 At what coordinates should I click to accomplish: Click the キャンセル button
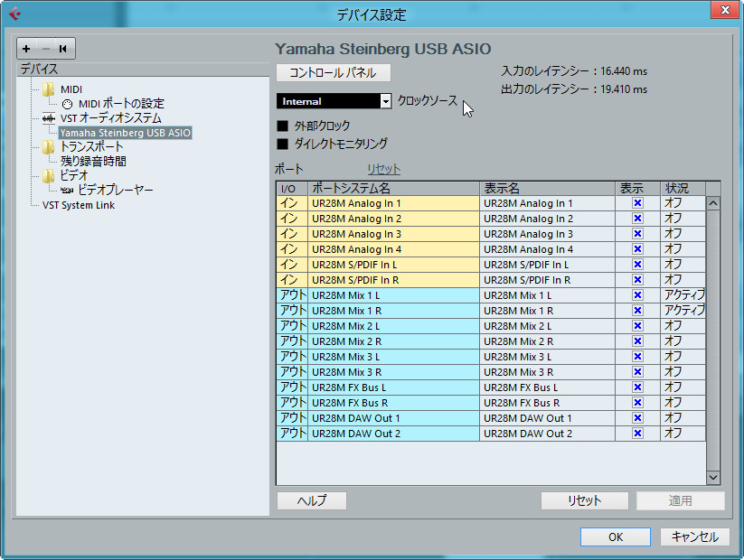point(695,537)
